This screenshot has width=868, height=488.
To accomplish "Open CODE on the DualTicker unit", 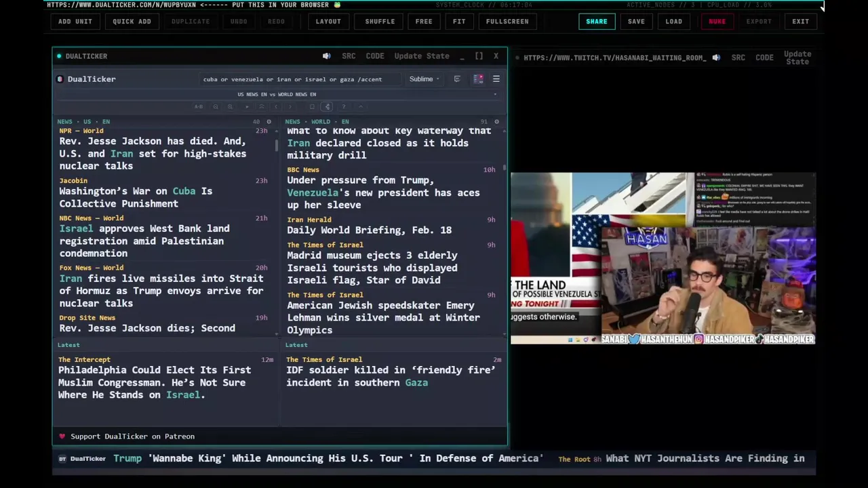I will (375, 56).
